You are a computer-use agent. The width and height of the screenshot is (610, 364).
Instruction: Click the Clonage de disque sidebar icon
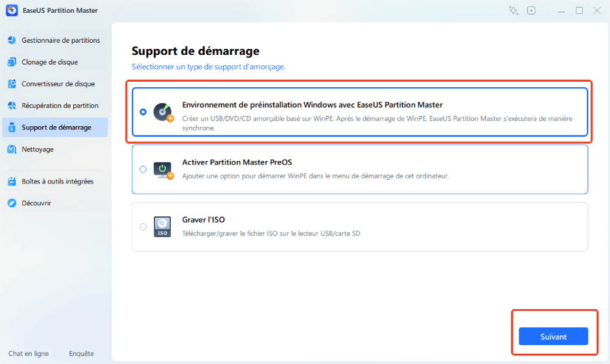pos(12,62)
